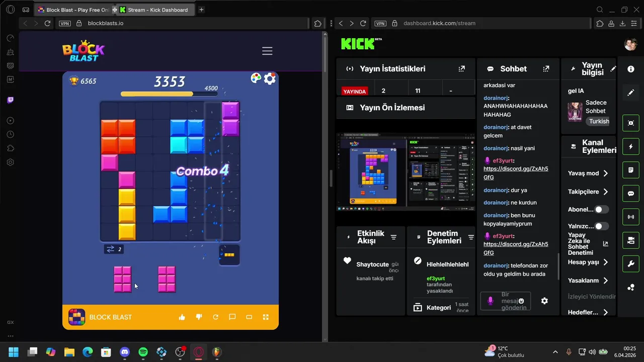
Task: Expand Yasaklanmış list option
Action: pos(588,281)
